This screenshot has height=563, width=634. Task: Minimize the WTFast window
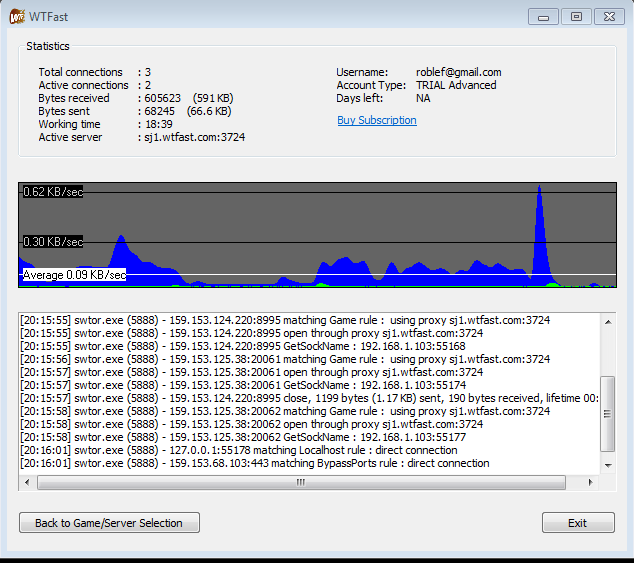tap(543, 17)
